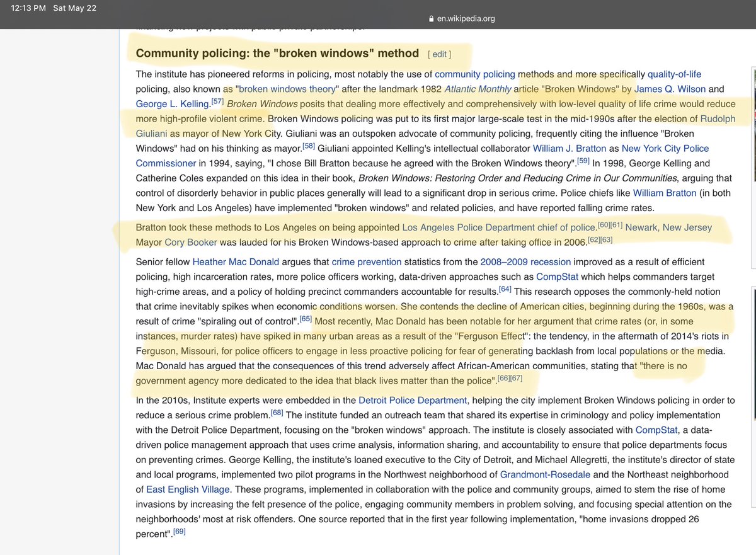Open CompStat link after "closely associated with"
This screenshot has height=555, width=756.
[x=657, y=430]
